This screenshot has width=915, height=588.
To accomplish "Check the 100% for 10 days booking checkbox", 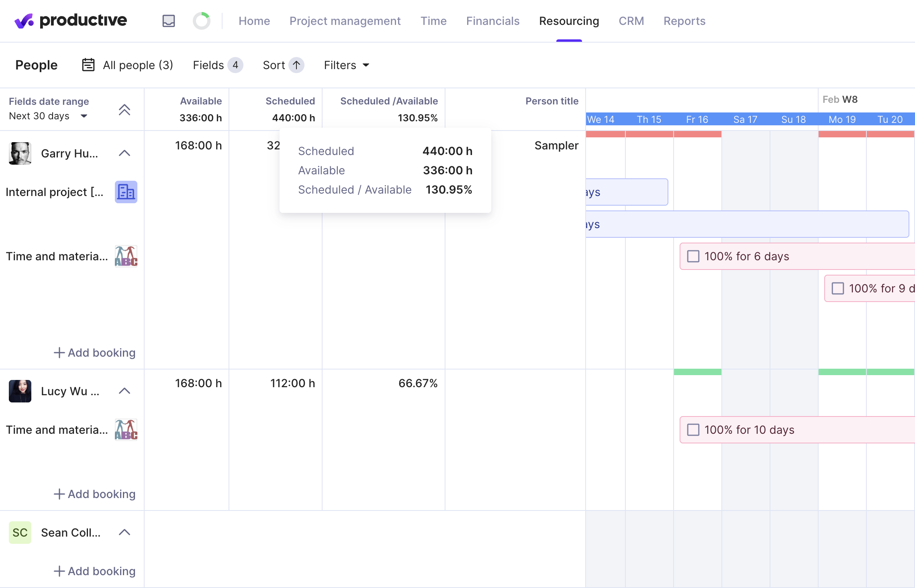I will [693, 429].
